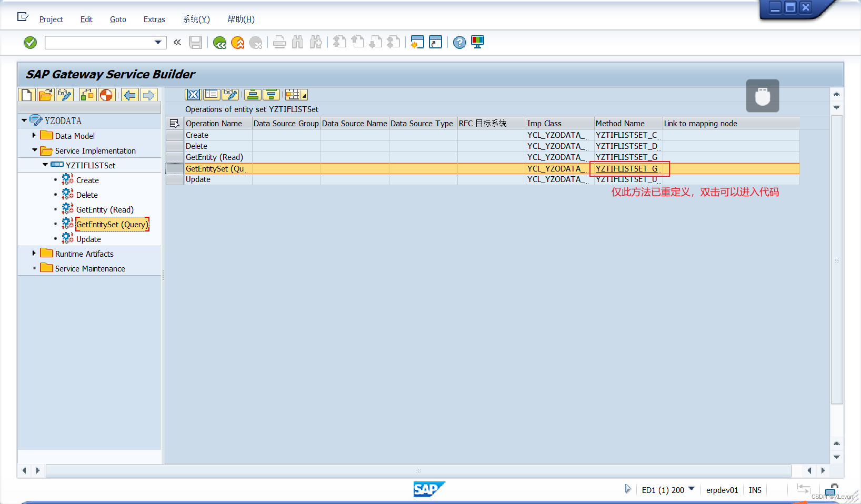
Task: Click the Create New Session icon
Action: (417, 43)
